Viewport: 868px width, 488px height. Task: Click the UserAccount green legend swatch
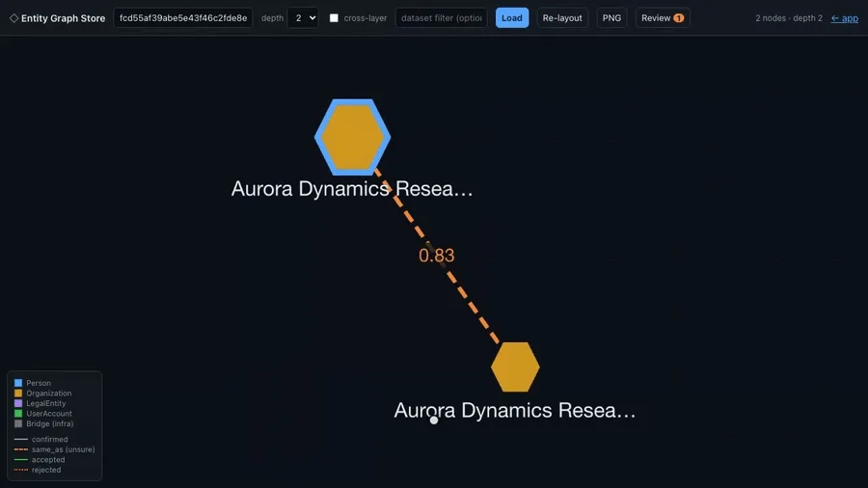(18, 414)
